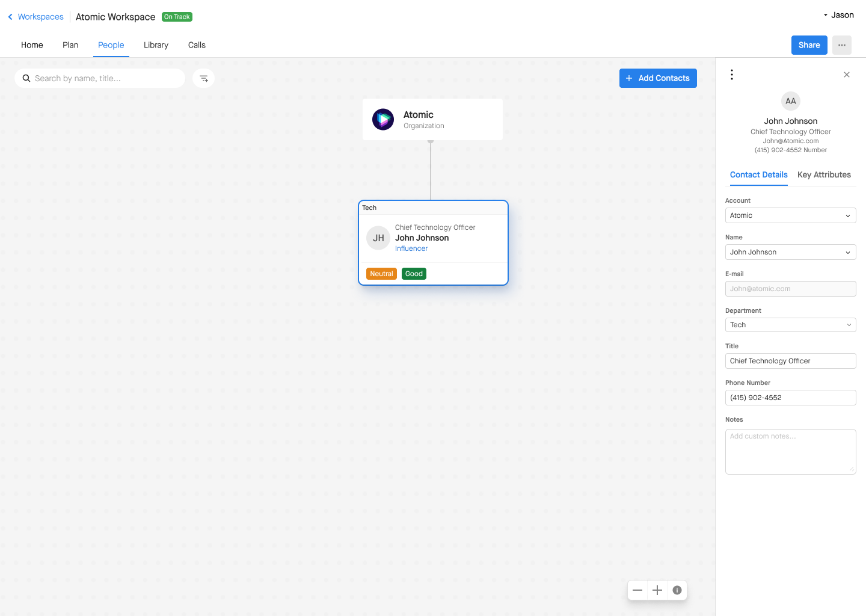Open the Jason user menu

coord(838,15)
